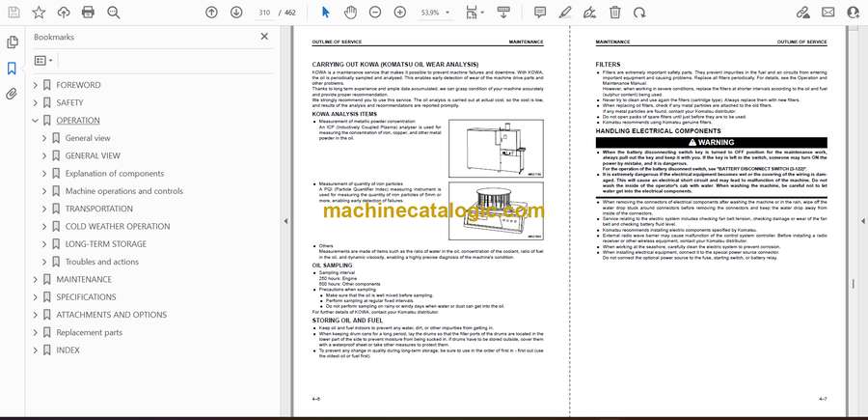868x420 pixels.
Task: Expand the SPECIFICATIONS bookmark
Action: tap(36, 297)
